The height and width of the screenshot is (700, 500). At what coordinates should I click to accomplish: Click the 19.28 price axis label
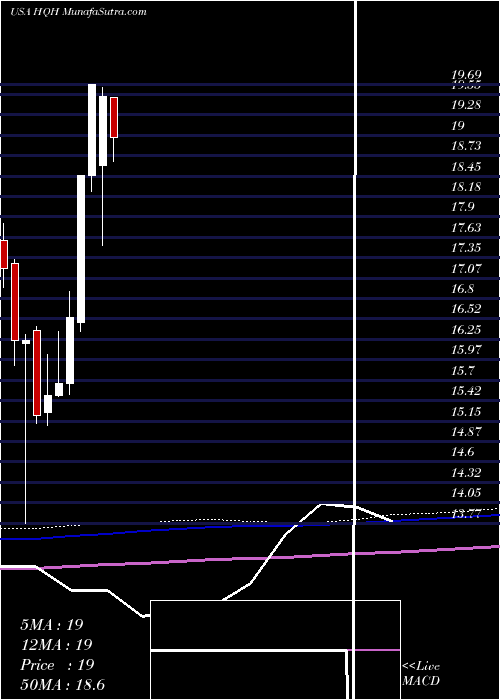coord(466,105)
